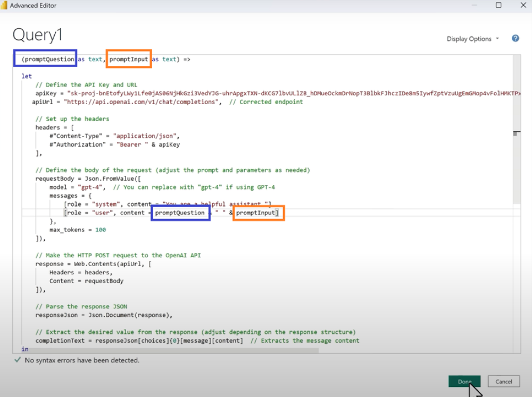This screenshot has width=532, height=397.
Task: Click 'No syntax errors have been detected' status
Action: click(x=82, y=360)
